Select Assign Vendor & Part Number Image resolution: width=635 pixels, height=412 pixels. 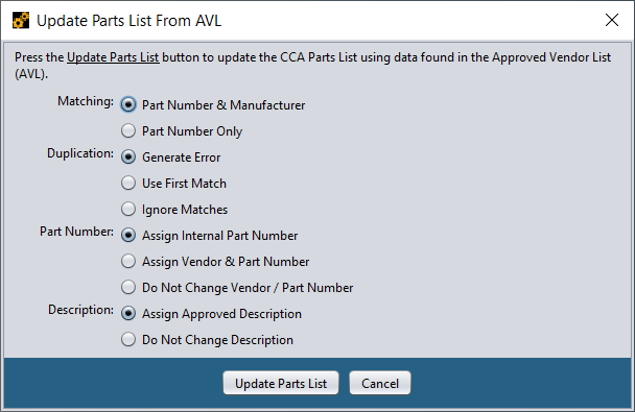(x=128, y=261)
